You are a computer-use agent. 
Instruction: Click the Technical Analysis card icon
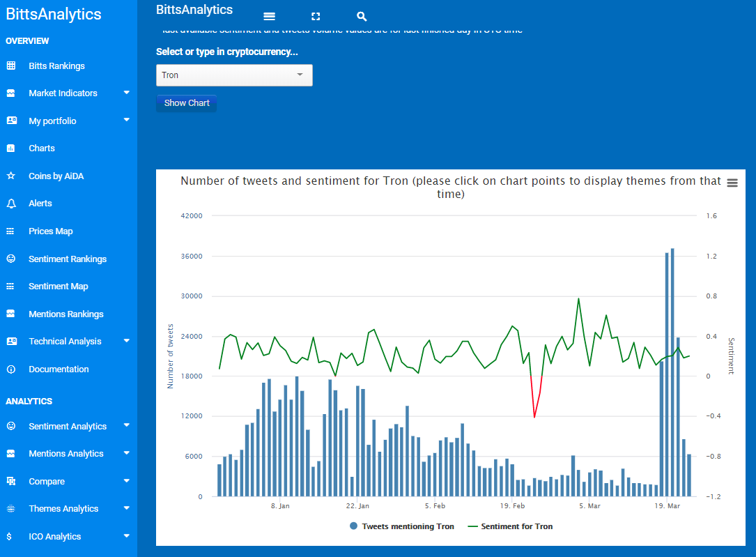12,341
